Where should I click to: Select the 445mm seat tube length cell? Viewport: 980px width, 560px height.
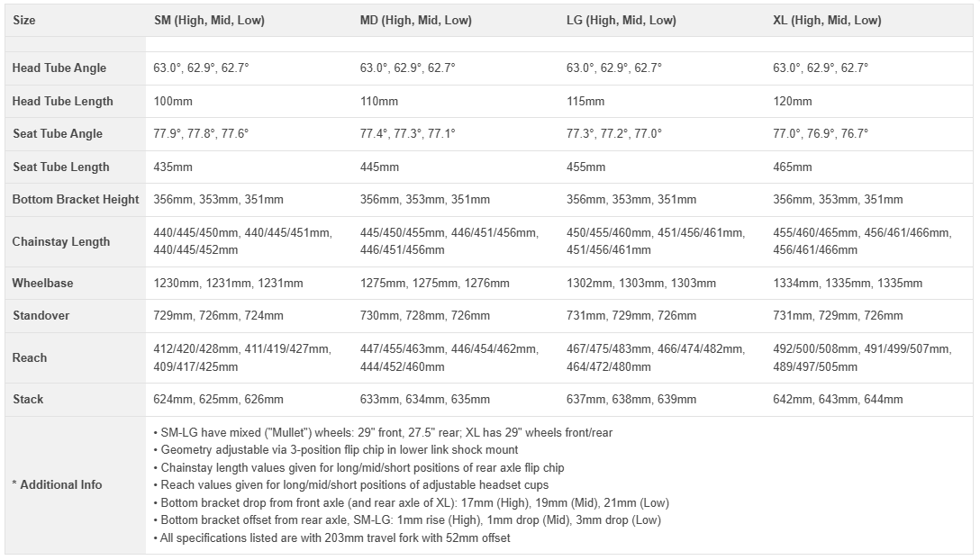pos(379,167)
